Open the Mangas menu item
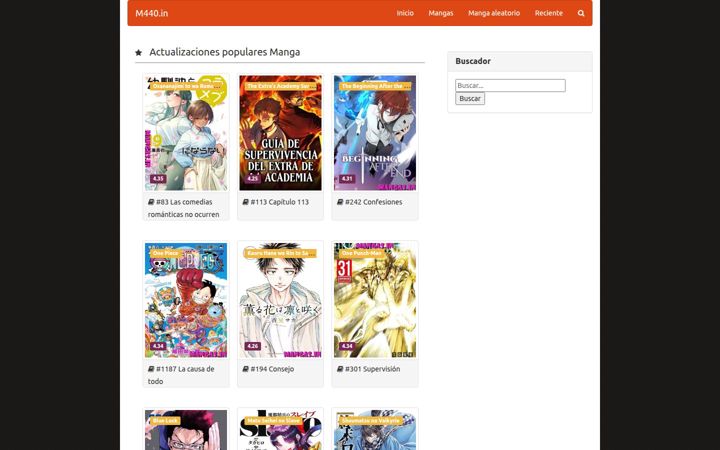720x450 pixels. coord(441,13)
